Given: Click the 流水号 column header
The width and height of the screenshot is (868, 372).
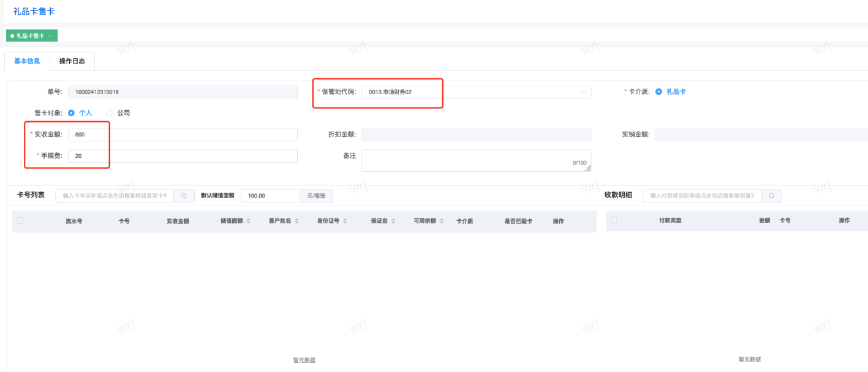Looking at the screenshot, I should 74,221.
